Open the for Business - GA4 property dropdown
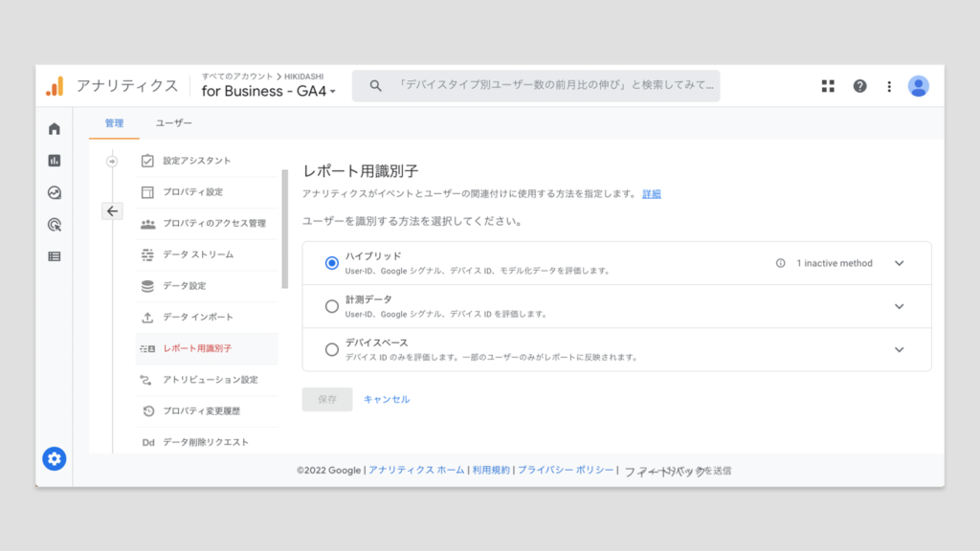 pos(269,92)
